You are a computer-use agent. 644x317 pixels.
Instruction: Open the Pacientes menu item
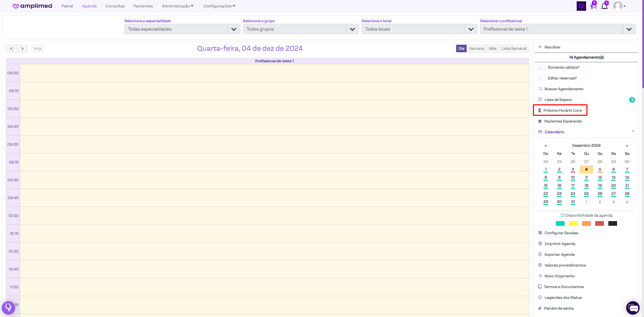143,6
